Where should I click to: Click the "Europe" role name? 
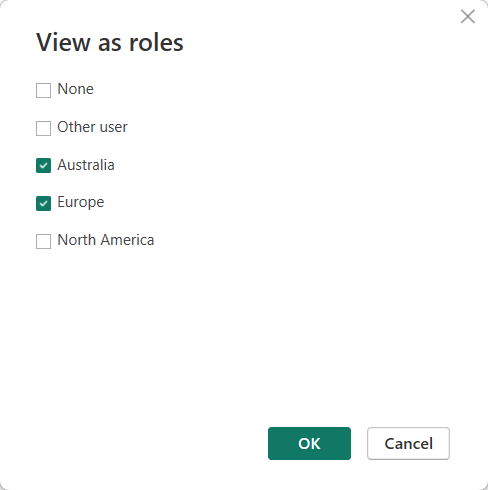pos(81,203)
